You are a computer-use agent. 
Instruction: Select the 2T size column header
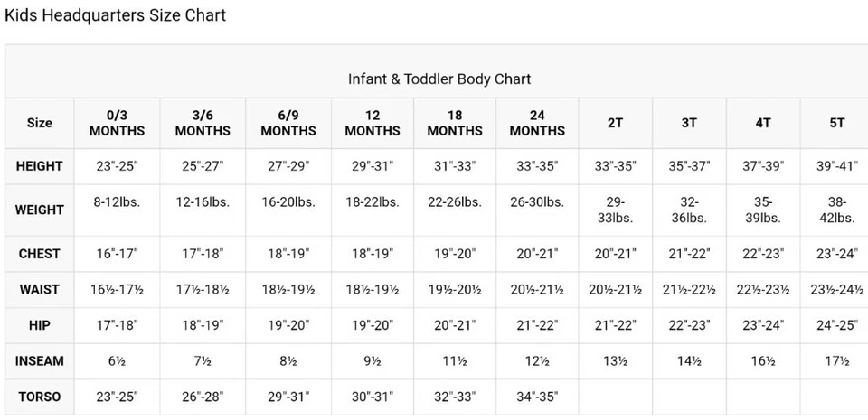coord(615,123)
